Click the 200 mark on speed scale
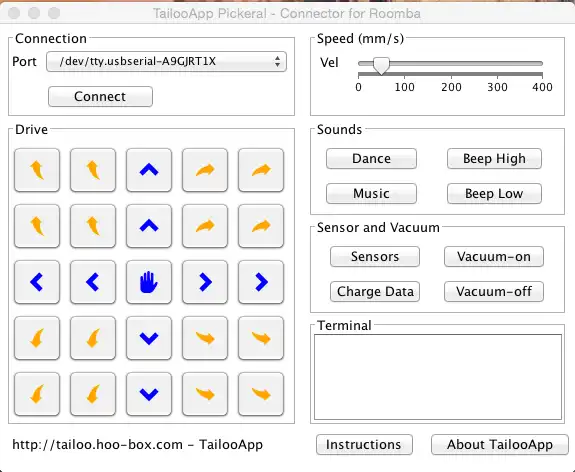The width and height of the screenshot is (575, 472). 451,87
